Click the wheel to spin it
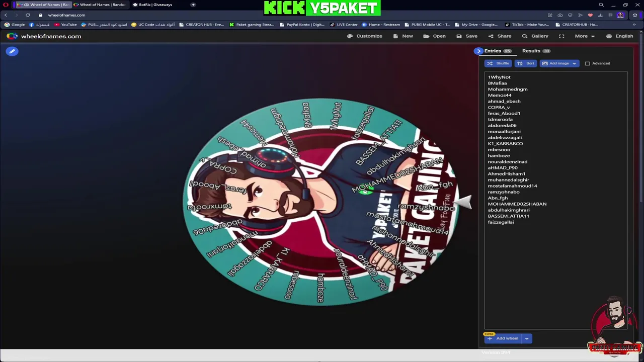Screen dimensions: 644x362 tap(322, 202)
